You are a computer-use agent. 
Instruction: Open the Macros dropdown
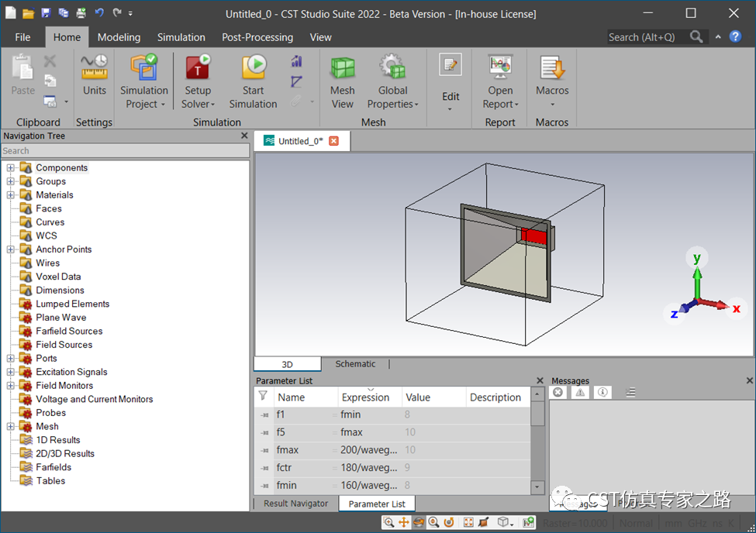tap(553, 81)
